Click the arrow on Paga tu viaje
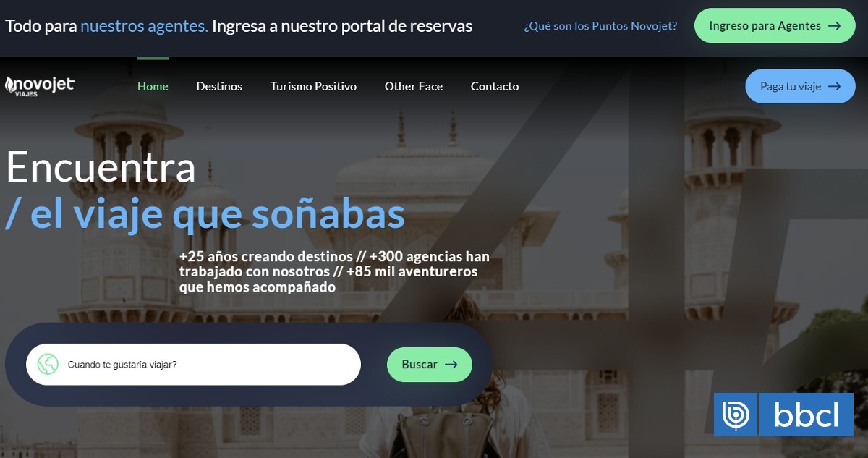Screen dimensions: 868x458 [834, 86]
